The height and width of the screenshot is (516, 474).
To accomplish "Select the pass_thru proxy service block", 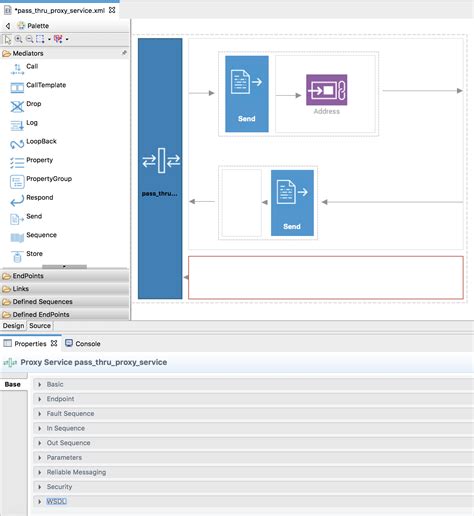I will [160, 168].
